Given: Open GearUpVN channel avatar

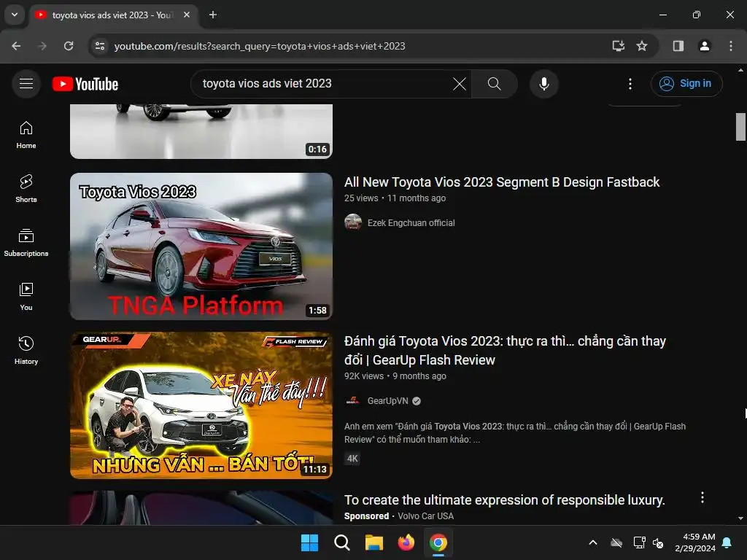Looking at the screenshot, I should [353, 400].
